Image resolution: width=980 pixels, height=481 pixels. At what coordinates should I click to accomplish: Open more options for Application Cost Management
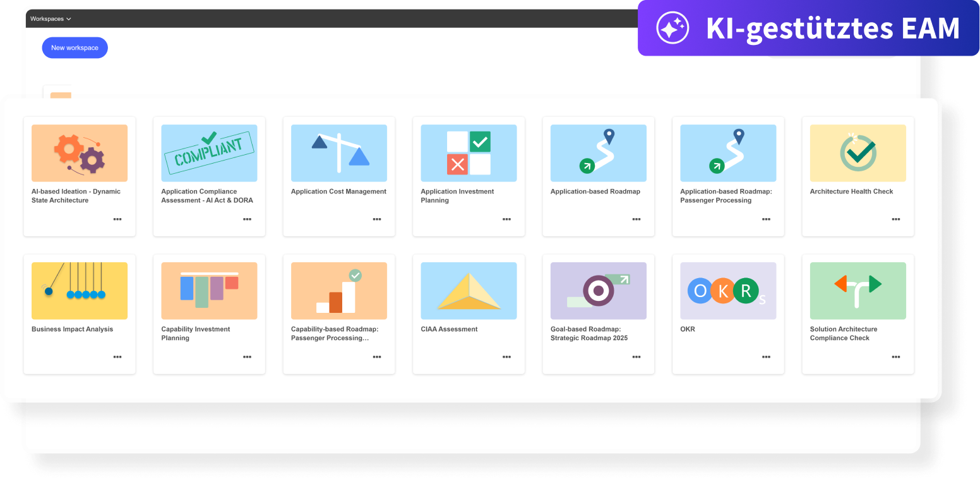(x=377, y=219)
